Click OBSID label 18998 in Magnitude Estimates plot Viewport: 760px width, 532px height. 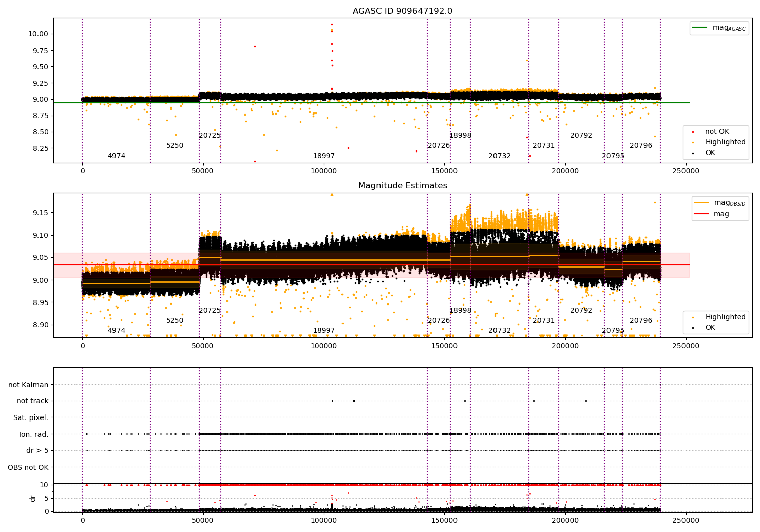tap(460, 311)
